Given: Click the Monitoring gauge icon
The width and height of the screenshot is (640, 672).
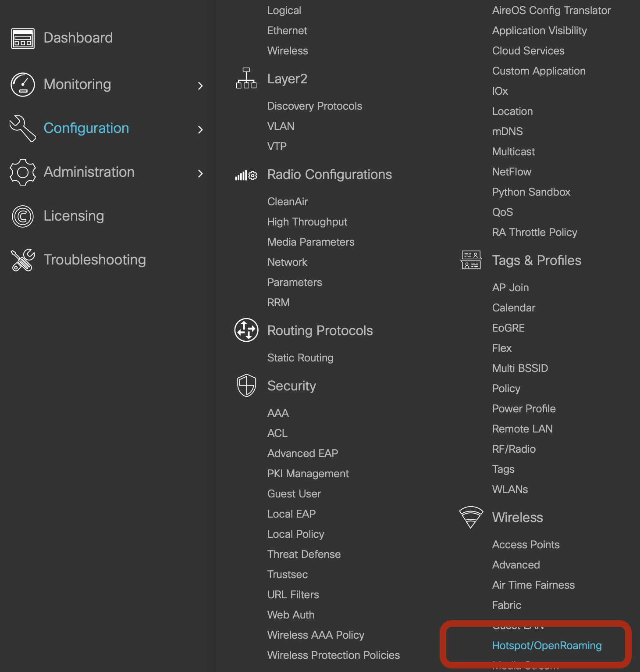Looking at the screenshot, I should pyautogui.click(x=23, y=85).
